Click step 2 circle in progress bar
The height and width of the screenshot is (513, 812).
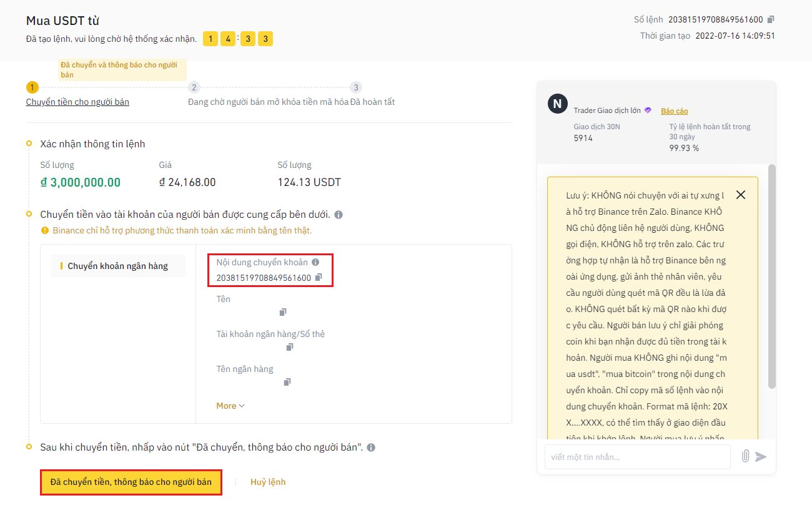(194, 88)
